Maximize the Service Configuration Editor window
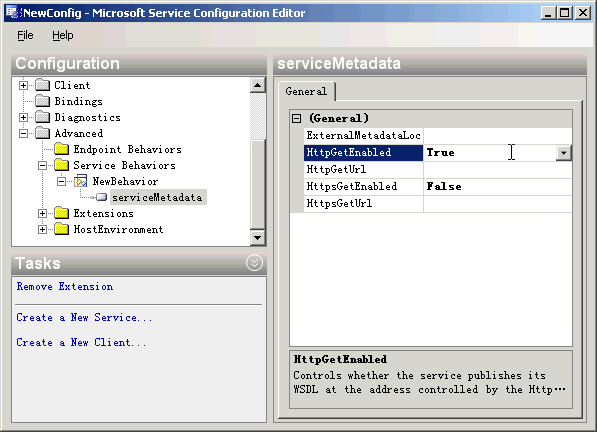 (x=565, y=13)
